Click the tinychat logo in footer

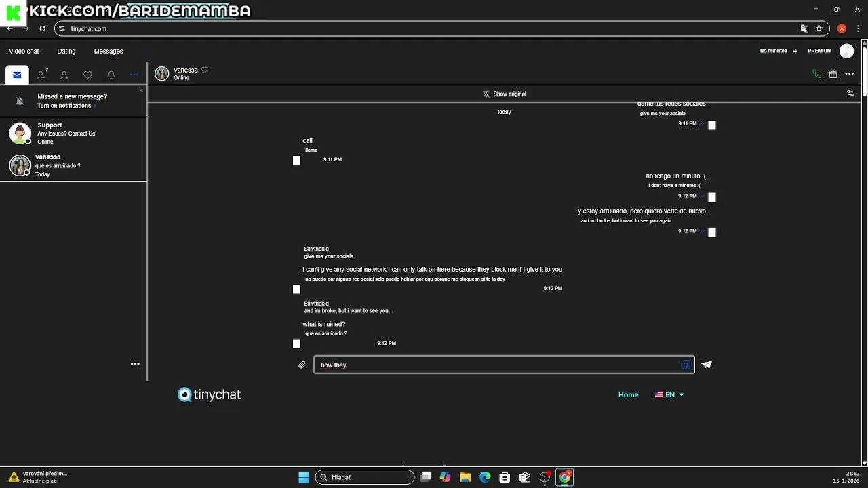(x=209, y=394)
